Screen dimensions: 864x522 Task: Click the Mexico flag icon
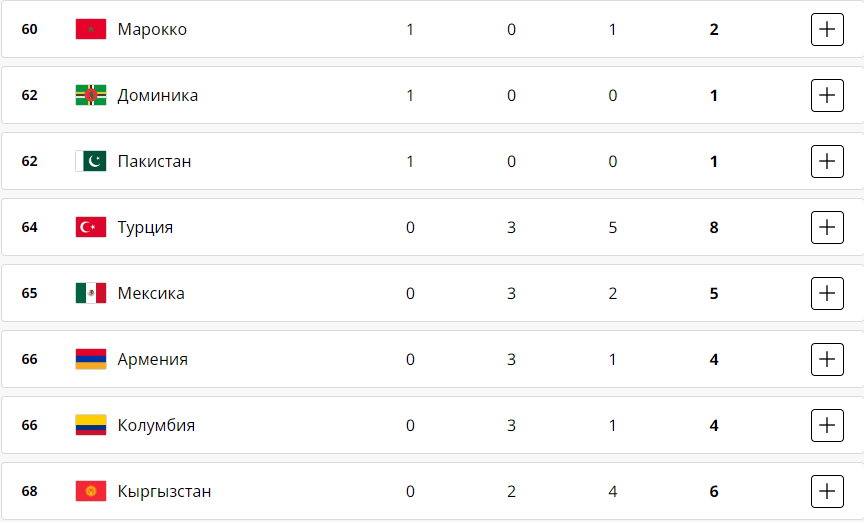point(90,293)
